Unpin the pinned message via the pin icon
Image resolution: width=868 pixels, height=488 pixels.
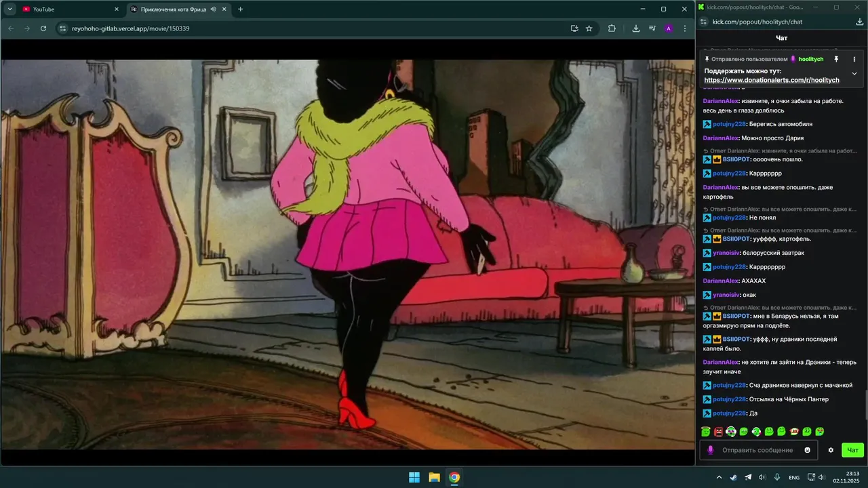tap(836, 59)
